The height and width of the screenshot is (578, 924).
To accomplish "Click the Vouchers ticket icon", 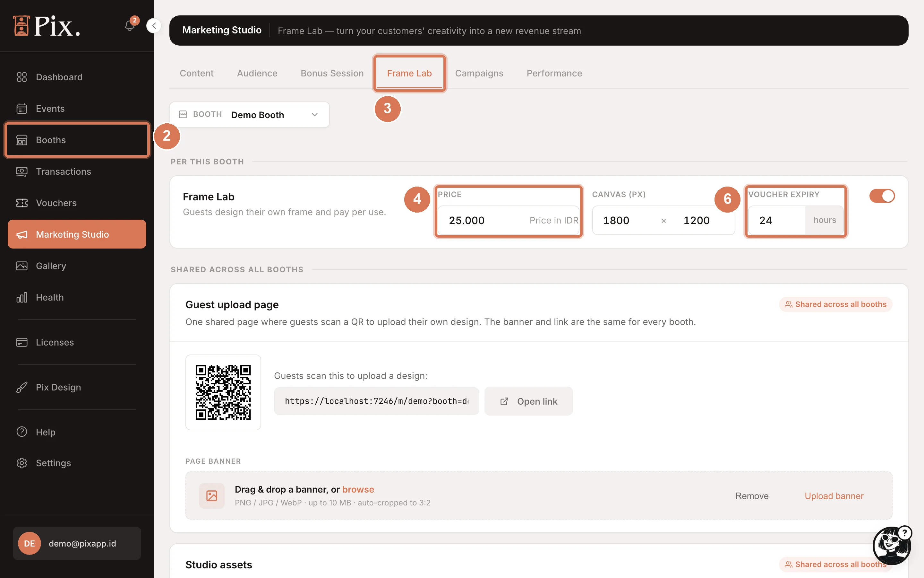I will [x=22, y=203].
